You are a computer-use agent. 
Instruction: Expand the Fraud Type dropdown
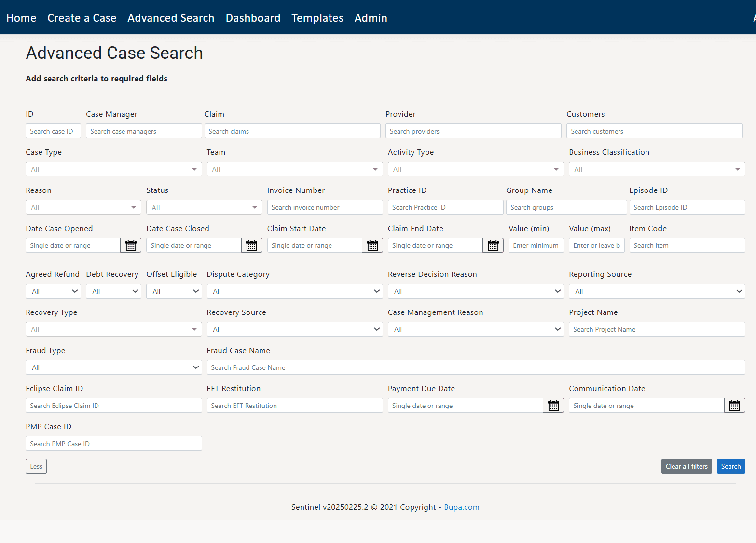[113, 367]
